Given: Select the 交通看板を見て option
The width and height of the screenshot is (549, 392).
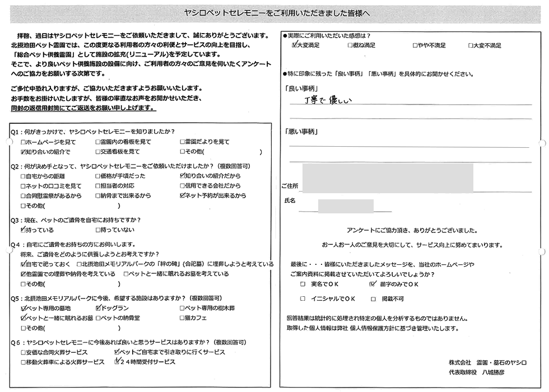Looking at the screenshot, I should pos(98,152).
